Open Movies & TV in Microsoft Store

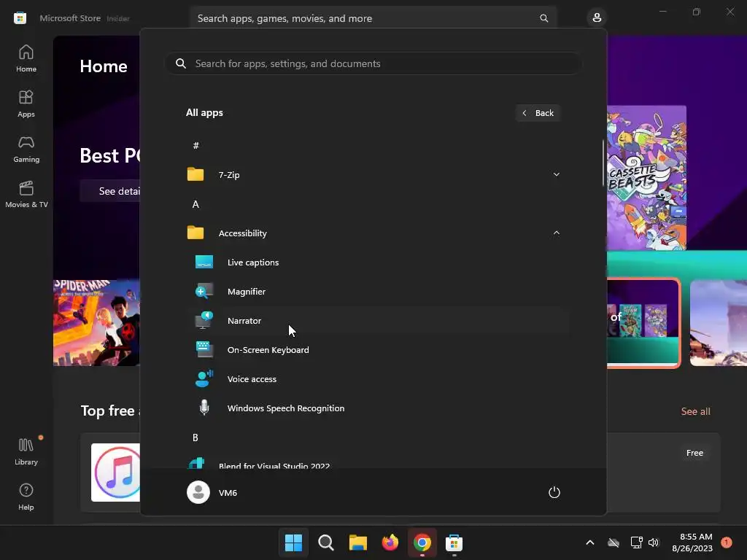pos(26,194)
